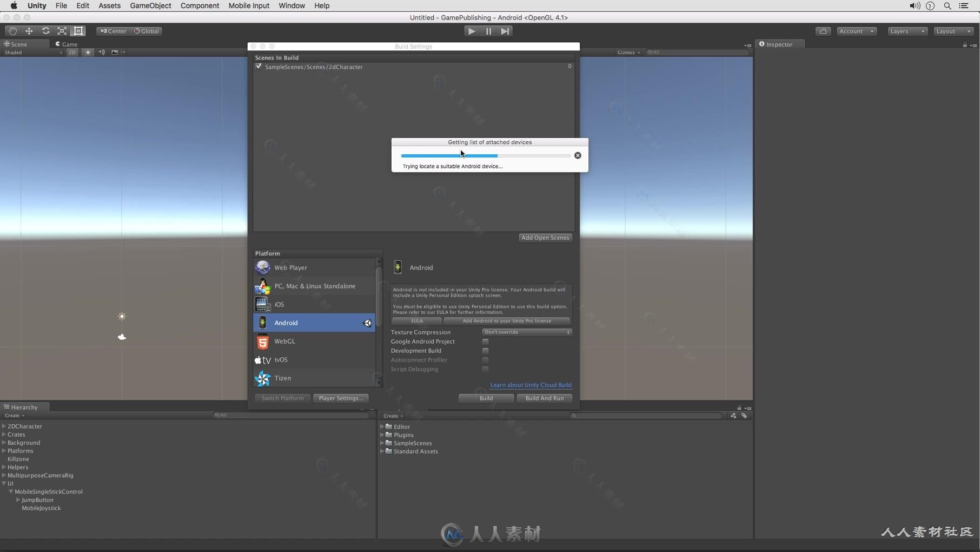Viewport: 980px width, 552px height.
Task: Toggle scene audio speaker icon
Action: pos(101,52)
